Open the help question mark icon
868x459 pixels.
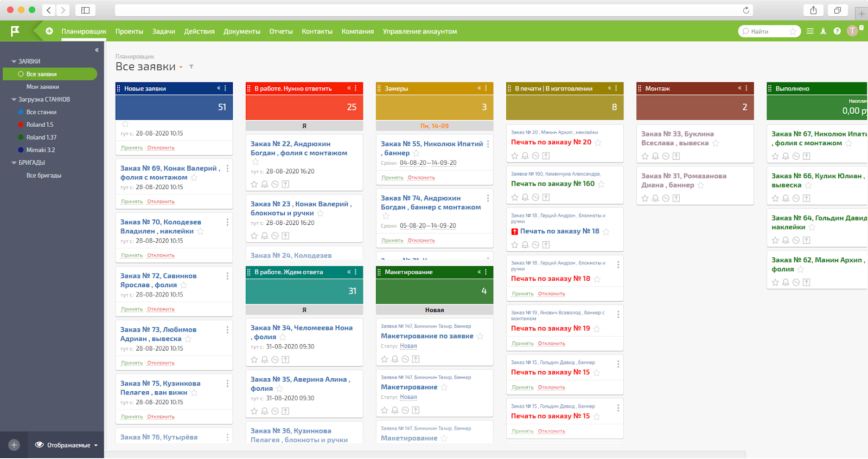[x=837, y=31]
